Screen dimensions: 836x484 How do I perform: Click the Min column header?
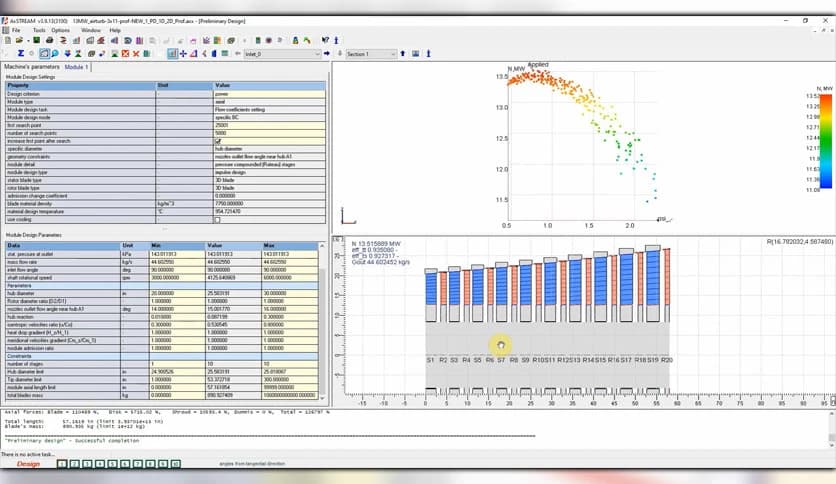(x=177, y=246)
